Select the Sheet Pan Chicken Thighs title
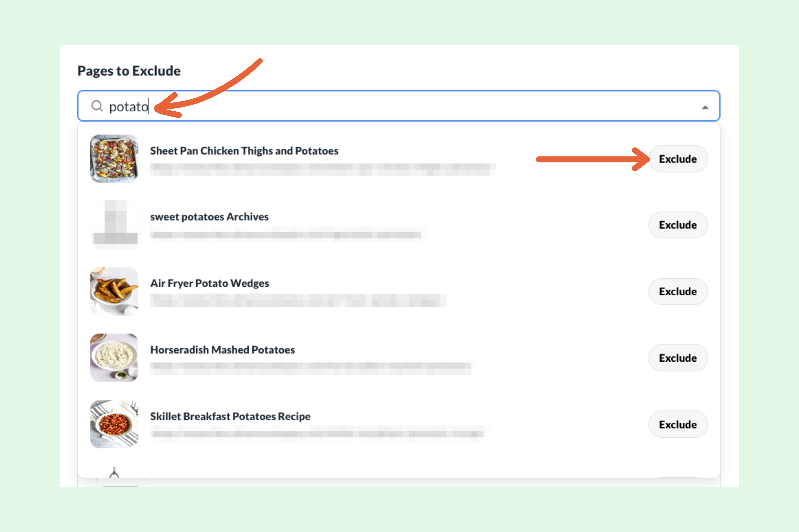The image size is (799, 532). 244,151
